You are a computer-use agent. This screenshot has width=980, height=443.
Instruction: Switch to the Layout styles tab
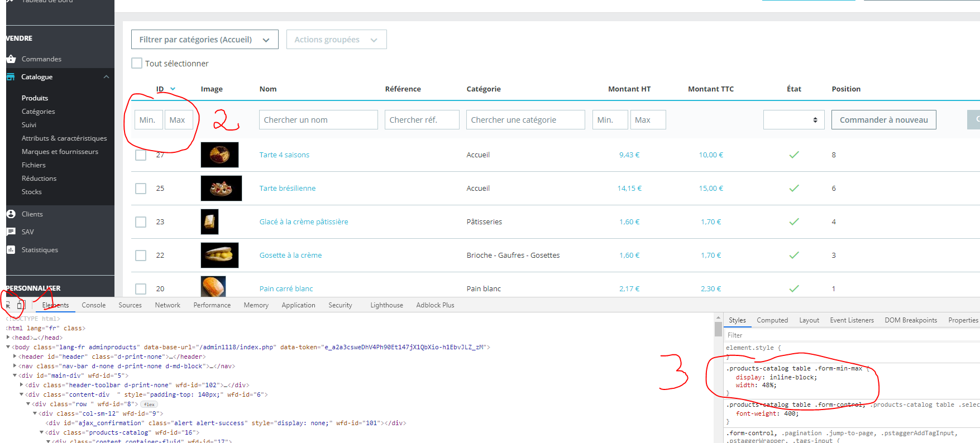coord(809,320)
